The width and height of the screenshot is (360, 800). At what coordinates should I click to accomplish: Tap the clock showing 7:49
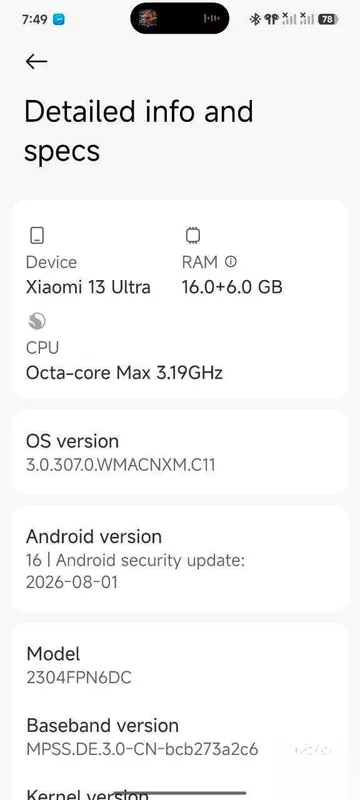(35, 20)
